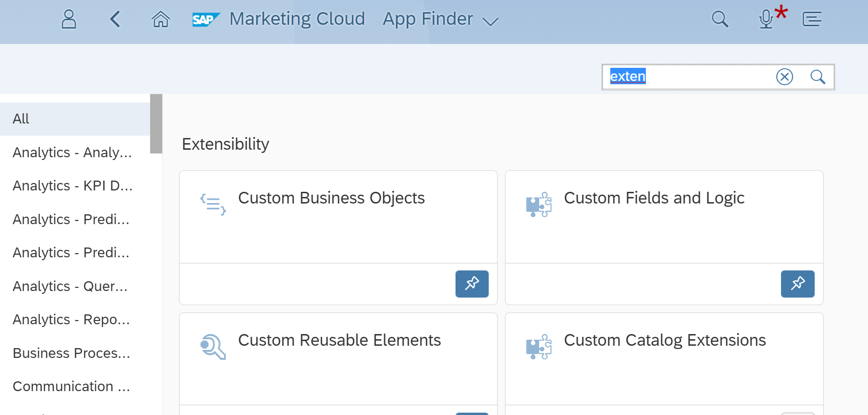Select the Analytics - KPI D... category
Image resolution: width=868 pixels, height=415 pixels.
tap(73, 186)
